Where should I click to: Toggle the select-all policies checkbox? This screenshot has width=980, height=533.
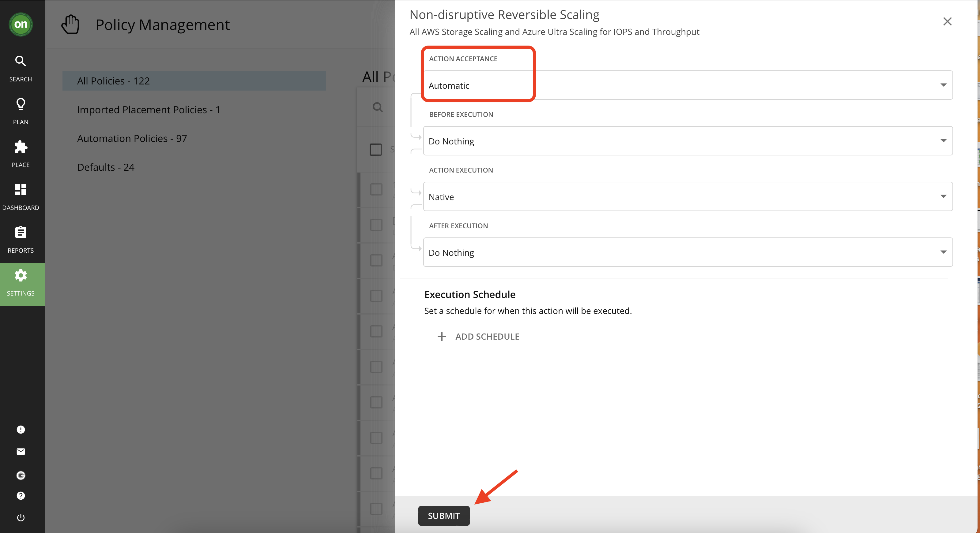pyautogui.click(x=375, y=149)
